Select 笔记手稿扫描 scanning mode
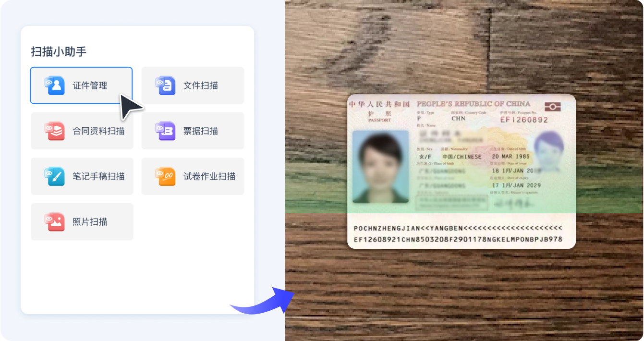644x341 pixels. pyautogui.click(x=82, y=176)
